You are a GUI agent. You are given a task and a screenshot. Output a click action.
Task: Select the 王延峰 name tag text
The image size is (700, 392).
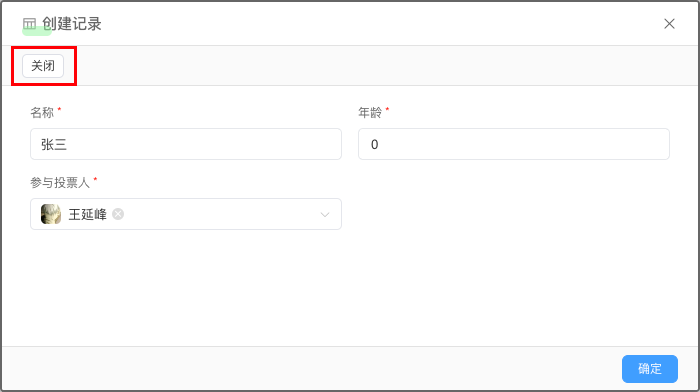[x=88, y=214]
